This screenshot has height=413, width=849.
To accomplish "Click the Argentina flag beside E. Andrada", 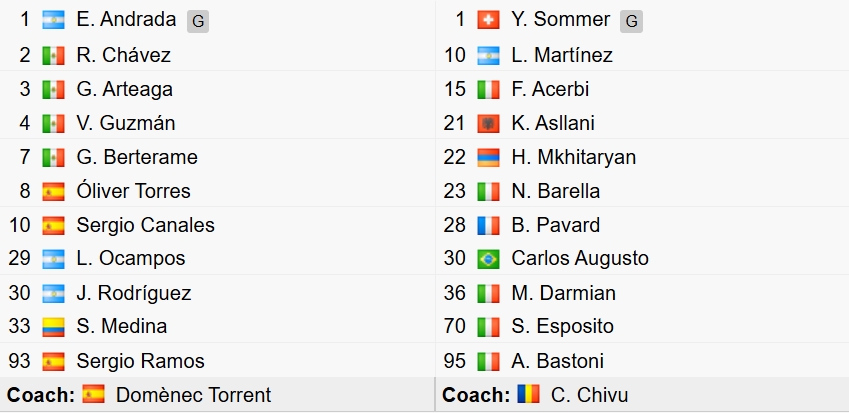I will point(53,20).
